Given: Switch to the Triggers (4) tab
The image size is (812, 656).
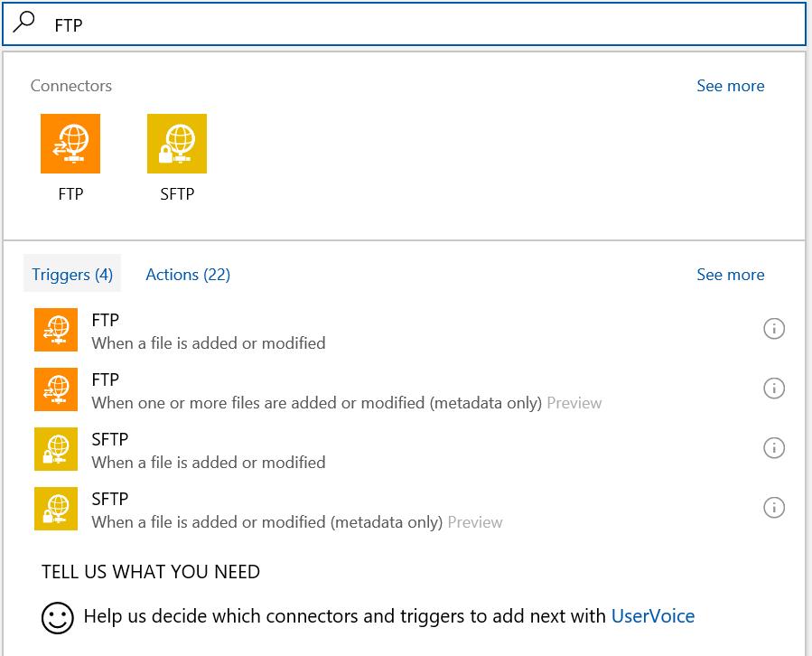Looking at the screenshot, I should [72, 275].
